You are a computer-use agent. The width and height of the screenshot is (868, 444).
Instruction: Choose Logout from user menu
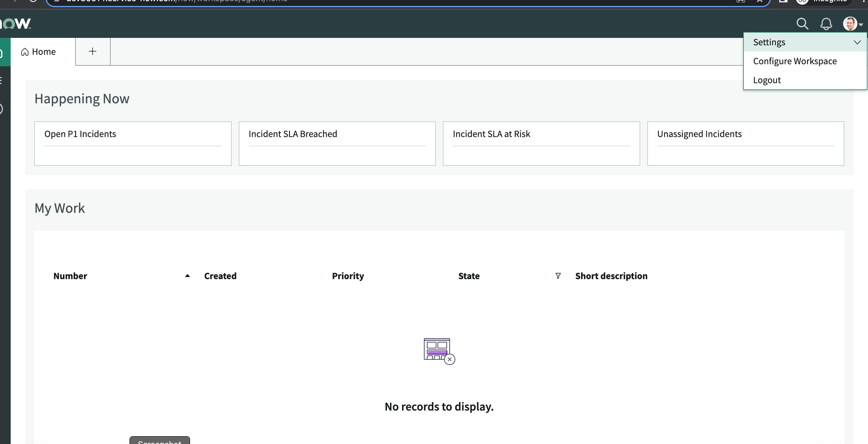[767, 80]
